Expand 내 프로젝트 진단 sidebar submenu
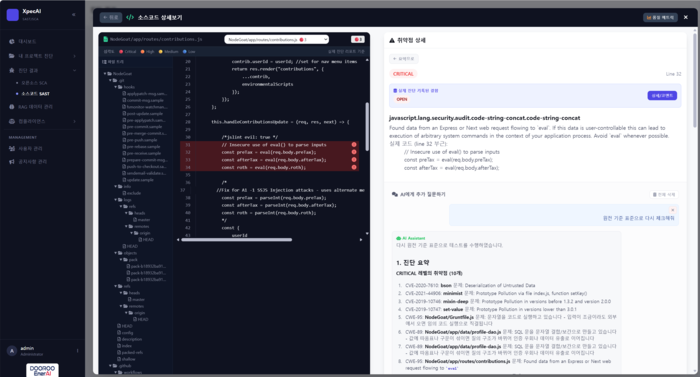 coord(74,56)
